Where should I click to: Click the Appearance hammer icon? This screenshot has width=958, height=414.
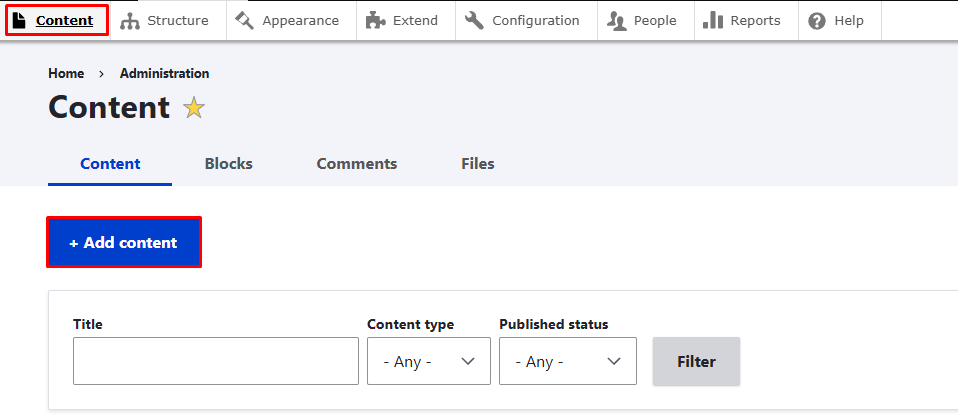(x=244, y=21)
